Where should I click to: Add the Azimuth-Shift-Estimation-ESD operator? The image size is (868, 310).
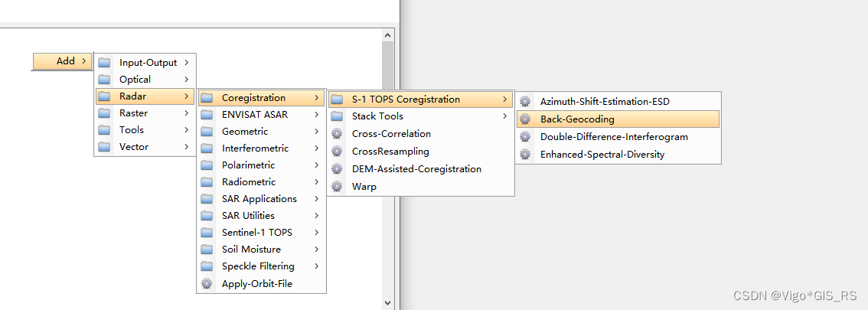[x=618, y=101]
